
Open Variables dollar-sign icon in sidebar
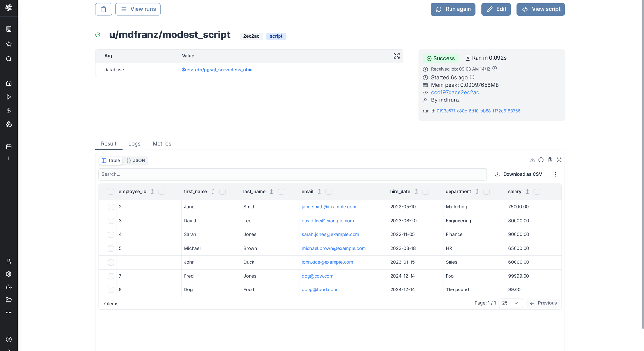pyautogui.click(x=9, y=110)
